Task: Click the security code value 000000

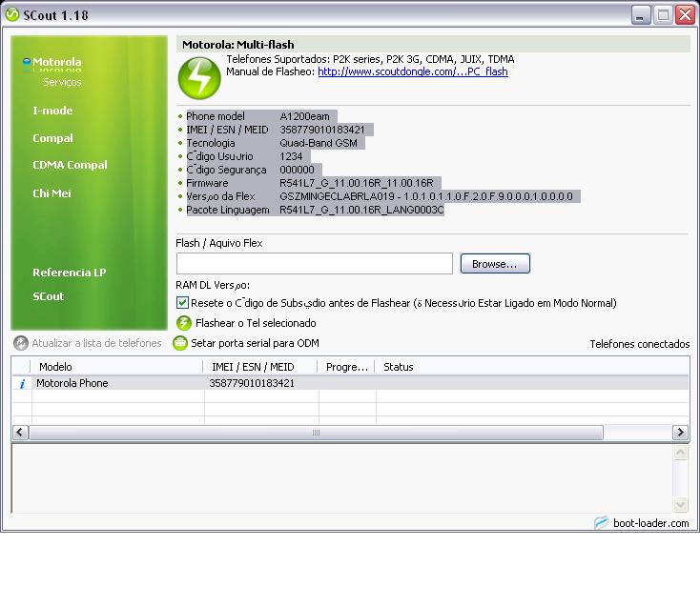Action: pos(297,170)
